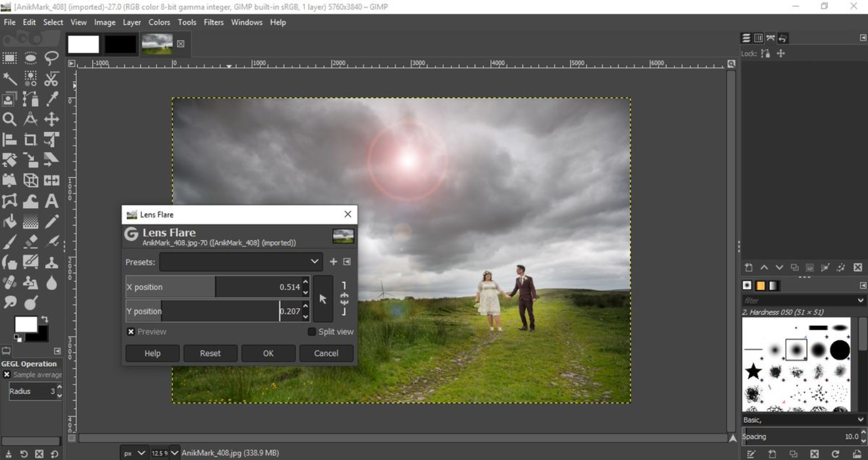Screen dimensions: 868x460
Task: Toggle lock path strokes icon
Action: click(765, 53)
